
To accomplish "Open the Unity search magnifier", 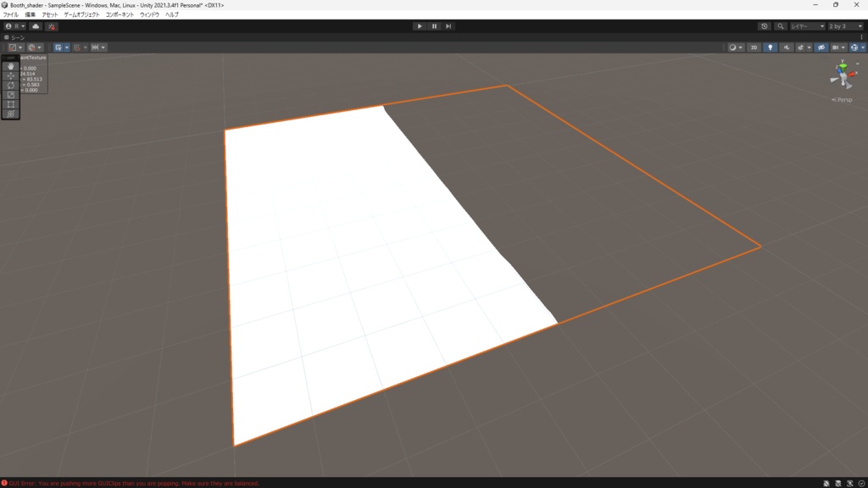I will coord(781,26).
